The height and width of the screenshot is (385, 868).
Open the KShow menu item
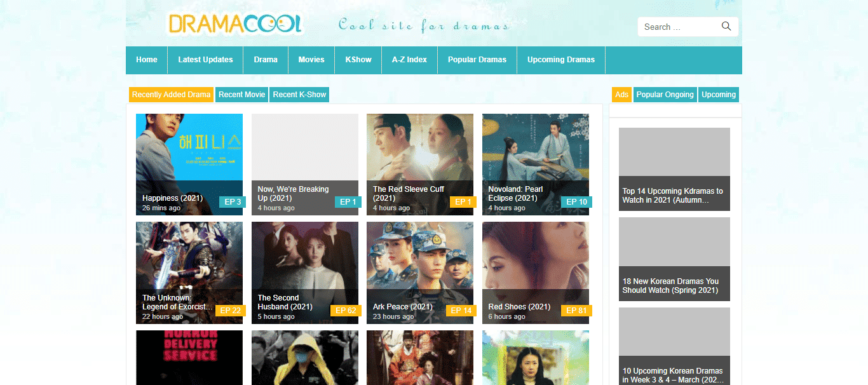click(x=358, y=60)
